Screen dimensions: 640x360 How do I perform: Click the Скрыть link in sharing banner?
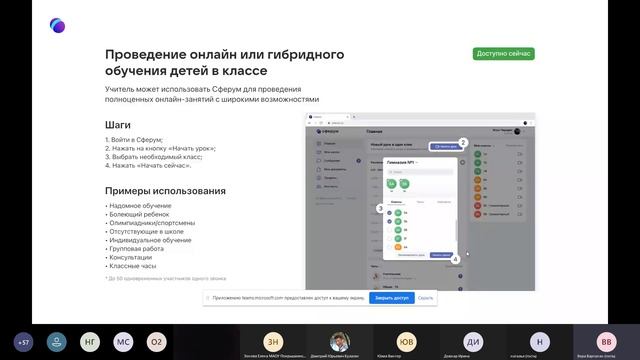click(x=425, y=298)
